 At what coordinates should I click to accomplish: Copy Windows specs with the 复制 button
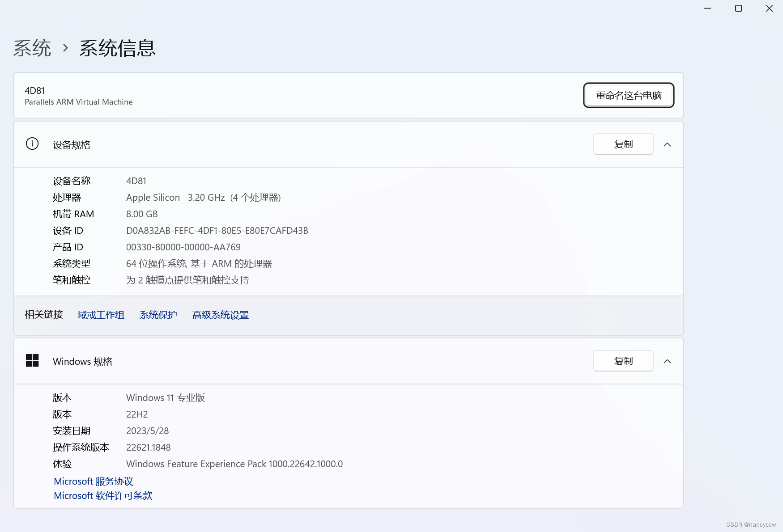click(x=623, y=361)
